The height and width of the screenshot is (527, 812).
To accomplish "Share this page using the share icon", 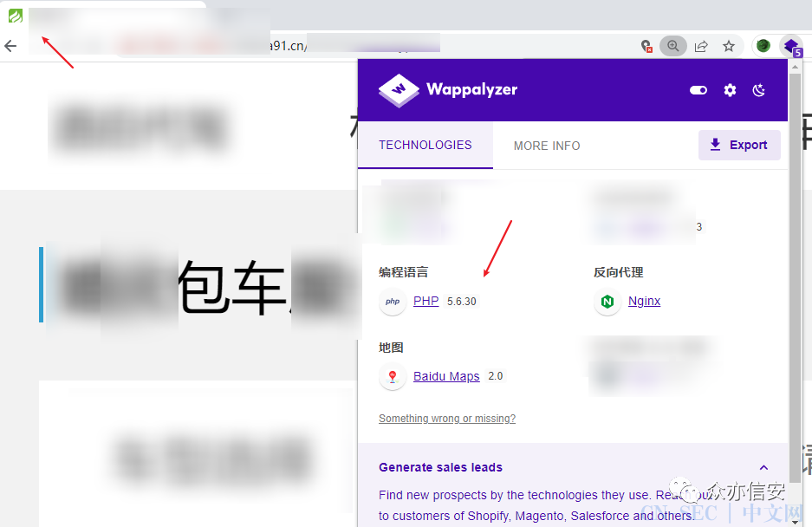I will pos(701,46).
